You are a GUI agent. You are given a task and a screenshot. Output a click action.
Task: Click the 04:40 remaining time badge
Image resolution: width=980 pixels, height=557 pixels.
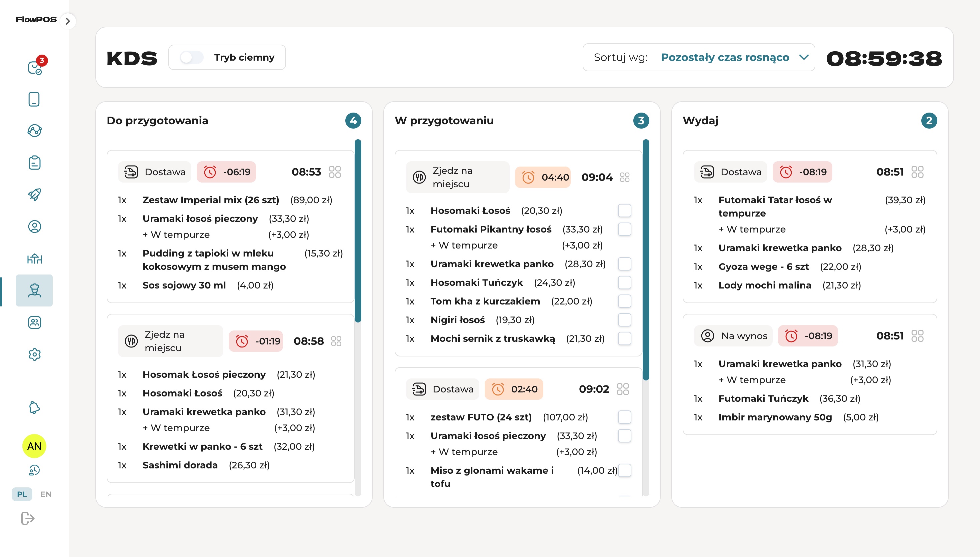(543, 177)
